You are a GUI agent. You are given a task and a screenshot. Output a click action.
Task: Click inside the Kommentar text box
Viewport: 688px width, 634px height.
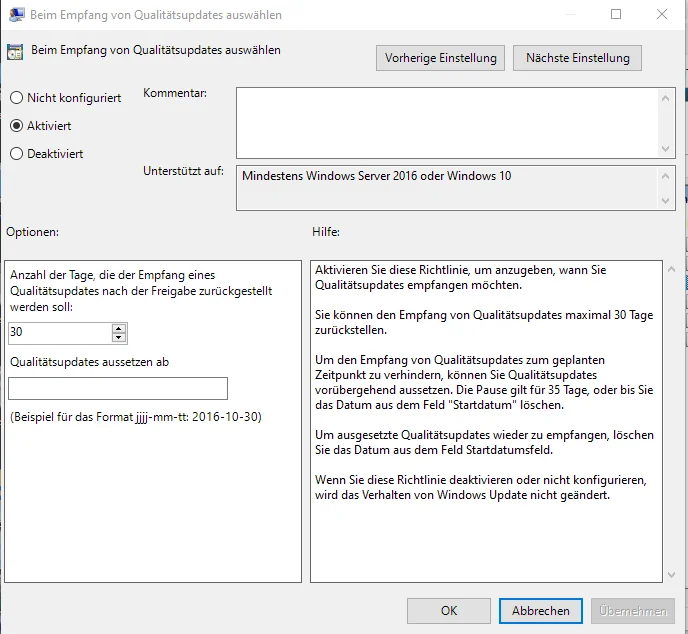[x=448, y=123]
